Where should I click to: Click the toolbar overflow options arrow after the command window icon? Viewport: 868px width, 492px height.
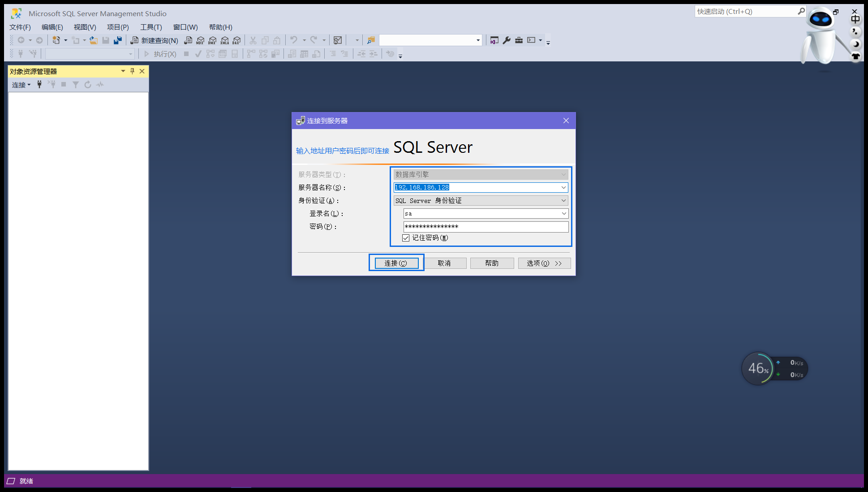coord(548,42)
